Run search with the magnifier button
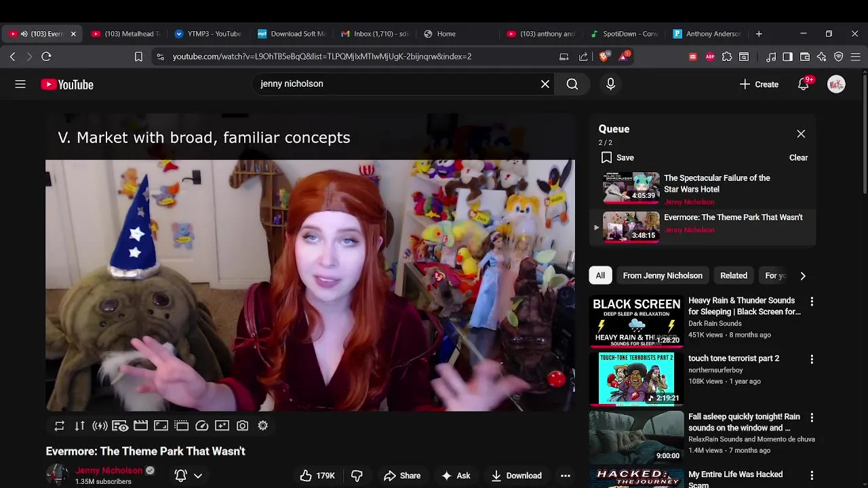868x488 pixels. tap(572, 84)
